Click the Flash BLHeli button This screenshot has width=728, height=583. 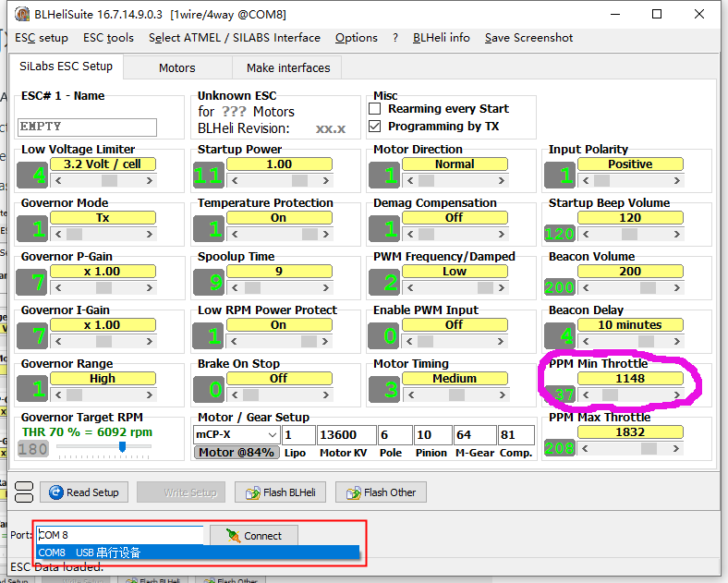click(281, 492)
